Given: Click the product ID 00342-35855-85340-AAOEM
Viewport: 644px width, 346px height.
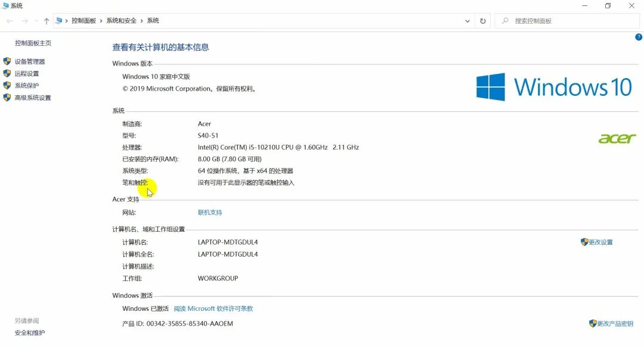Looking at the screenshot, I should coord(190,324).
